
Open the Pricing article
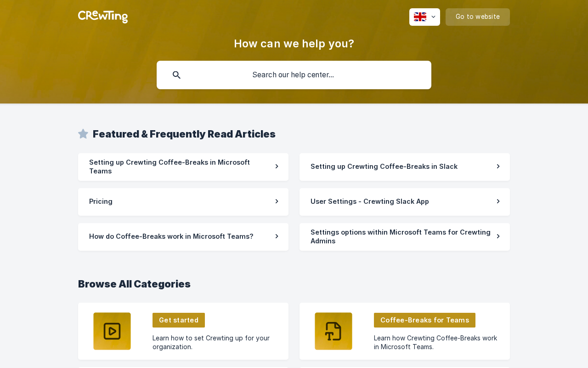183,202
